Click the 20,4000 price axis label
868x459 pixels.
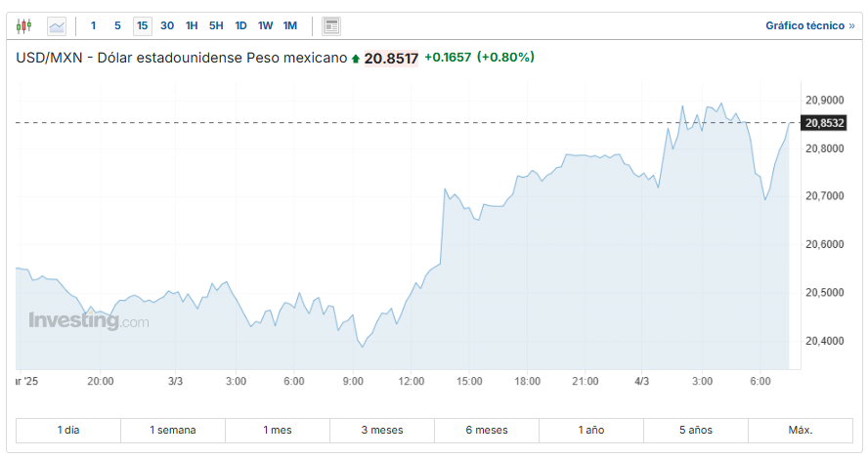[x=824, y=341]
